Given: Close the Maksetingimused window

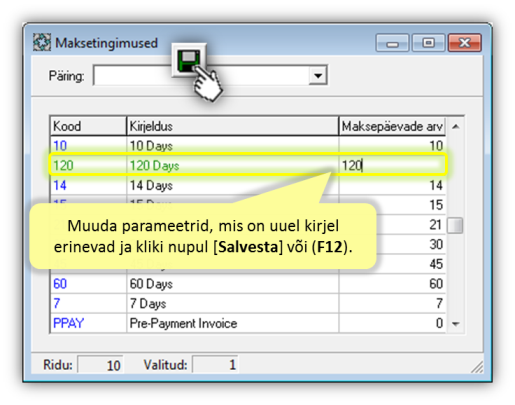Looking at the screenshot, I should point(465,43).
